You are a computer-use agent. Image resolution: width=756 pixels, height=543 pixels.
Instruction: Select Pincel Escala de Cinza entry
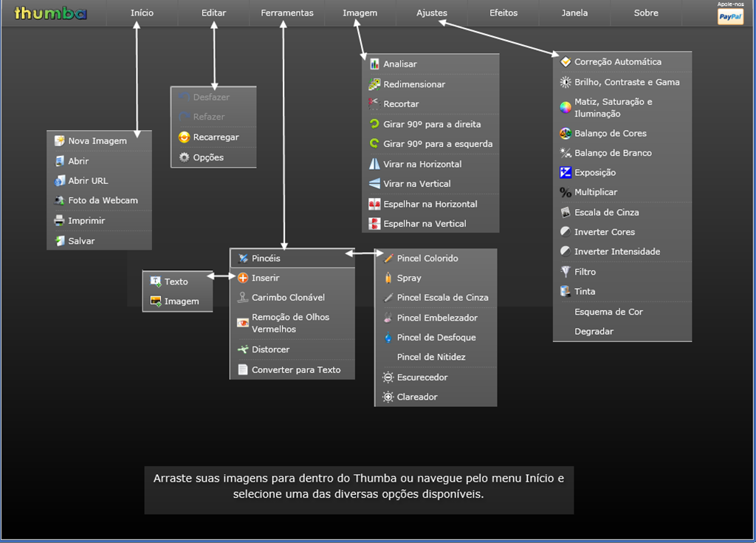436,298
